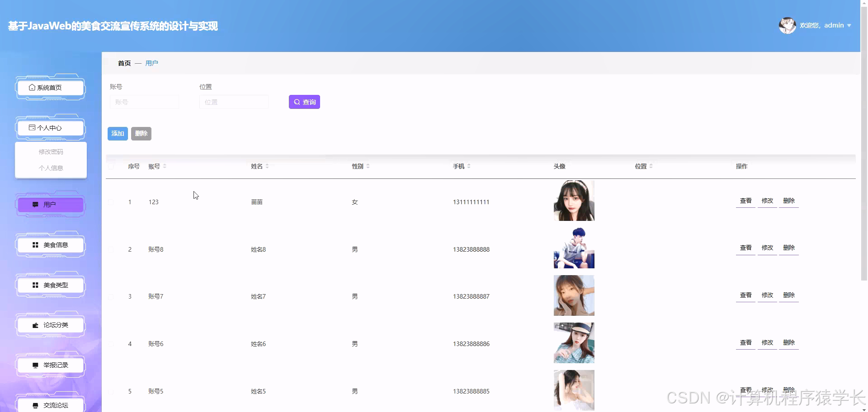Click the home icon on 系统首页
The height and width of the screenshot is (412, 868).
[32, 88]
